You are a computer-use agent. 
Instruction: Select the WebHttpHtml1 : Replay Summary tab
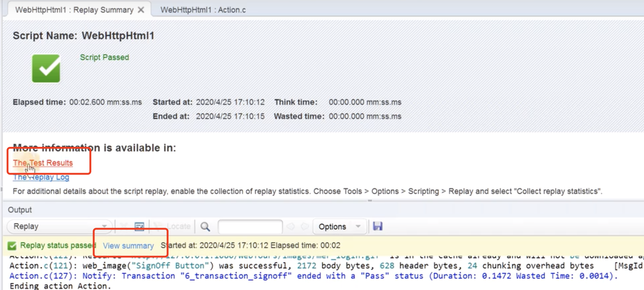(x=74, y=10)
